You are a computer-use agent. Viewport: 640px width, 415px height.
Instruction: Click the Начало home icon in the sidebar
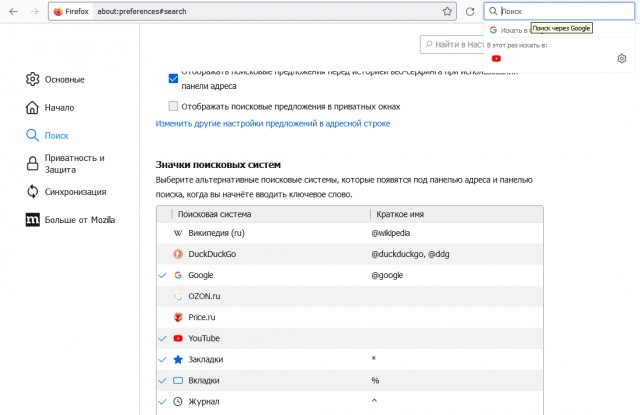click(32, 107)
